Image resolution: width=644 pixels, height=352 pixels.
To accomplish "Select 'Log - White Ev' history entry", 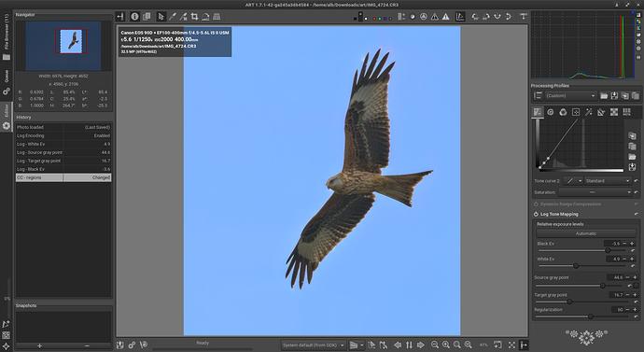I will point(63,144).
